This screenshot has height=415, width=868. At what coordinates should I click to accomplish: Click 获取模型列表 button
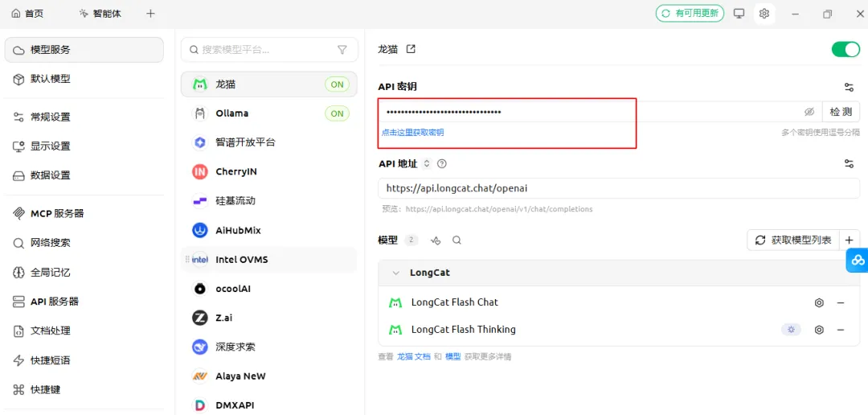point(793,240)
